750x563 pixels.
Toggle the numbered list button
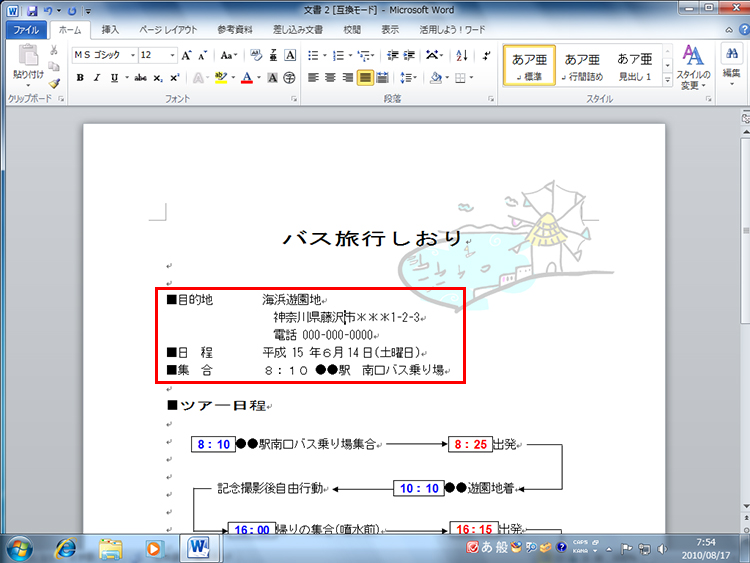pos(339,55)
